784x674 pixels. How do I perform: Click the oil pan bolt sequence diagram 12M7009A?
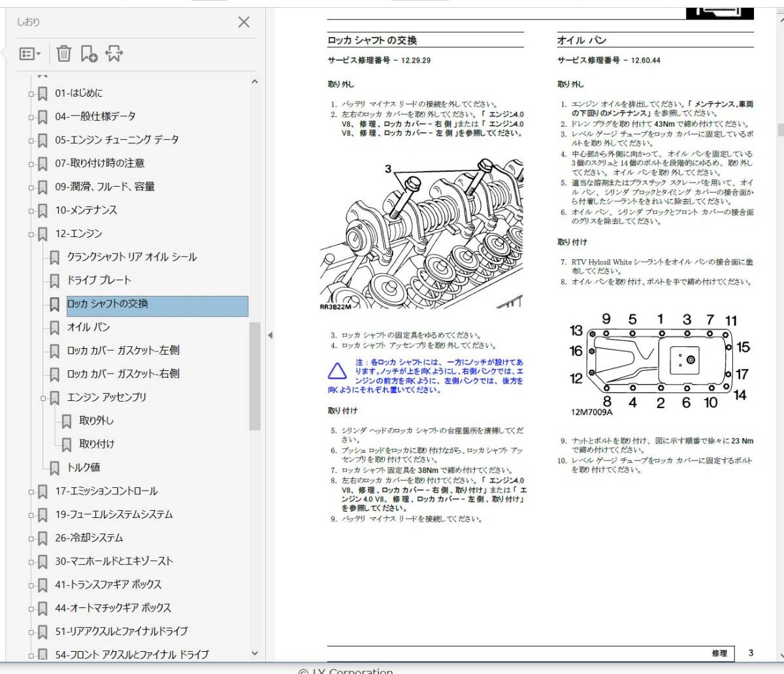(659, 364)
